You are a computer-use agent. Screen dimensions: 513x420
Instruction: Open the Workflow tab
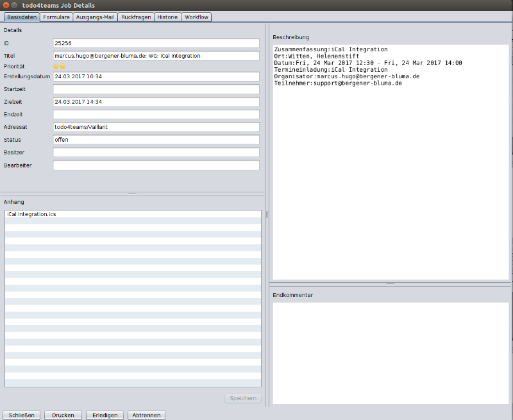[196, 17]
